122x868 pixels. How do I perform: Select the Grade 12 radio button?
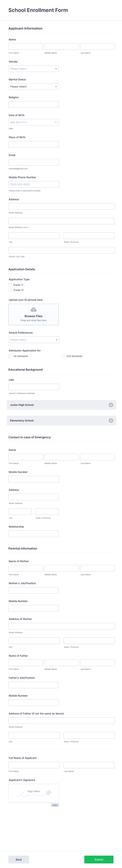(10, 290)
